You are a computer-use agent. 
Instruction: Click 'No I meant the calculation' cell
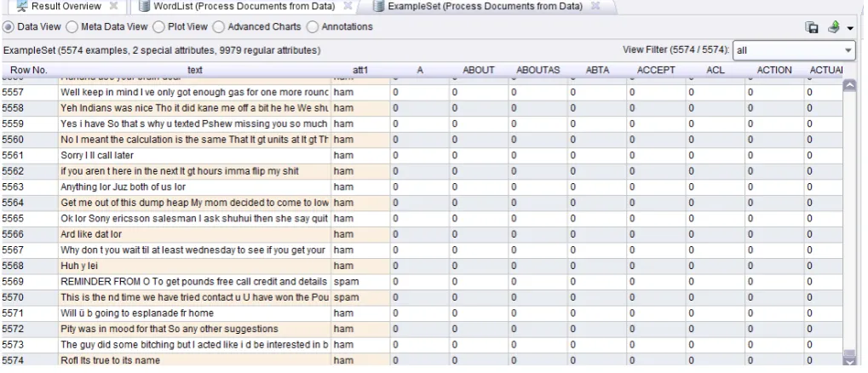pos(195,140)
